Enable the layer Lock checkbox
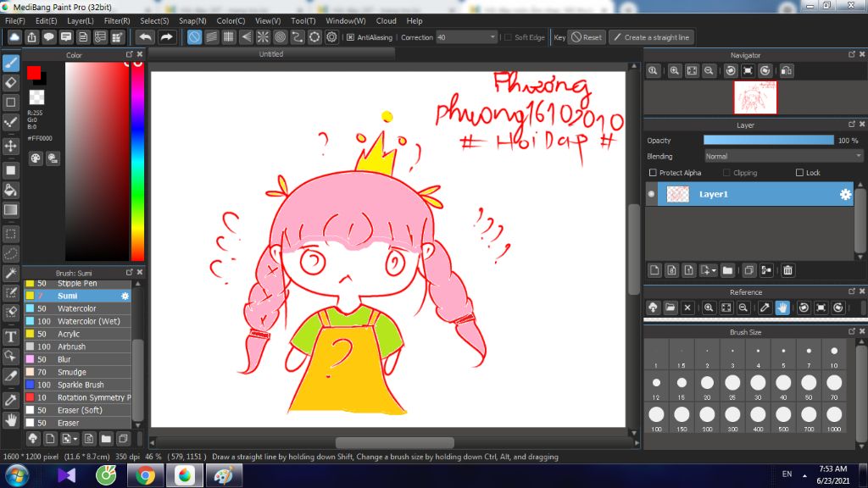Screen dimensions: 868x488 click(799, 173)
